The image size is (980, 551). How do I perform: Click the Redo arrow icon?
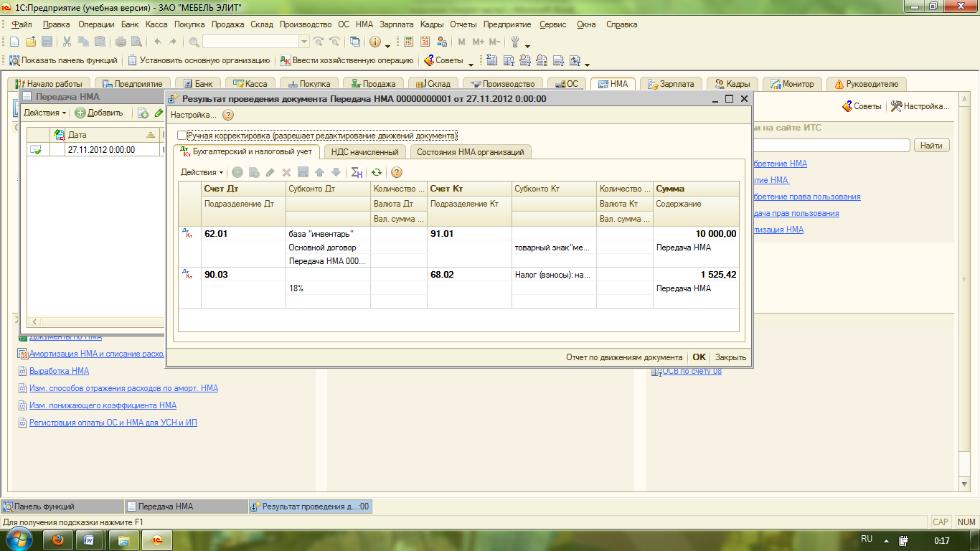tap(173, 42)
